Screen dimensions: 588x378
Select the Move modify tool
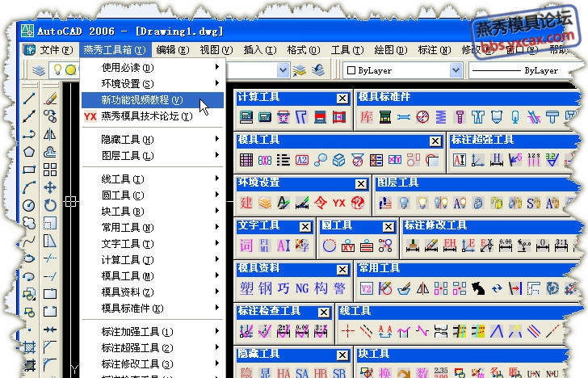pyautogui.click(x=50, y=187)
